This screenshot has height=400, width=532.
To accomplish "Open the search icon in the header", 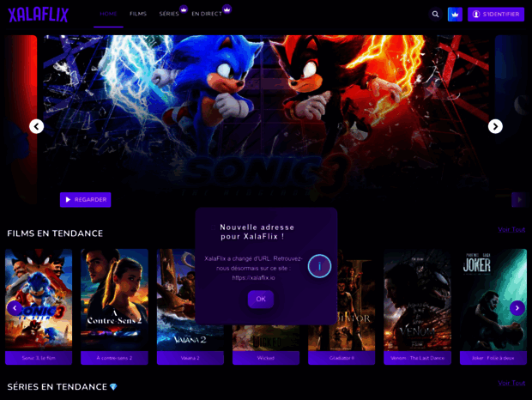I will (x=435, y=15).
